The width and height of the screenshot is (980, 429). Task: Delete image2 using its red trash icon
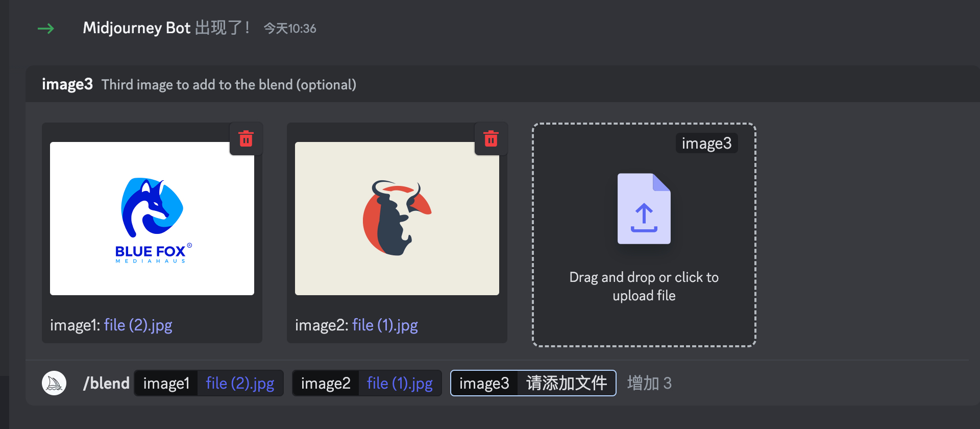click(491, 138)
